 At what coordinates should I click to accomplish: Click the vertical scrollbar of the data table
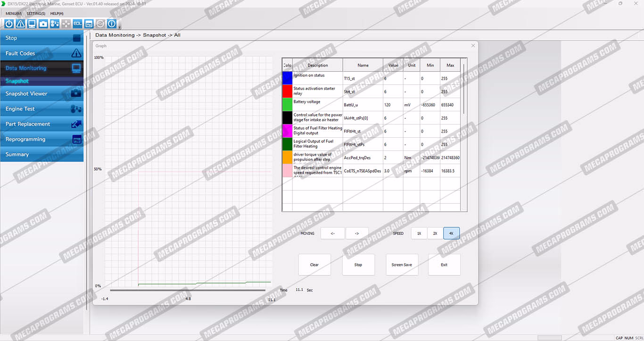click(464, 90)
